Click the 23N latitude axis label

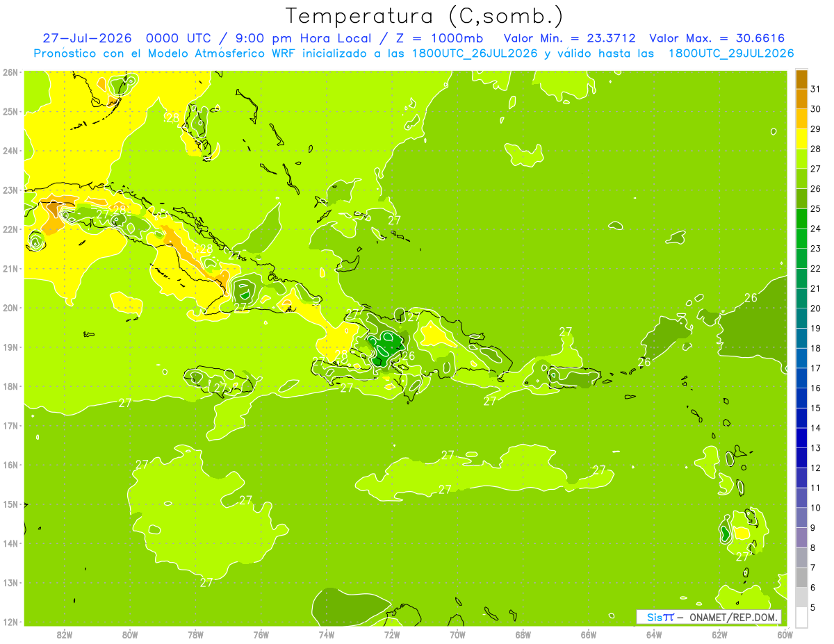coord(10,190)
